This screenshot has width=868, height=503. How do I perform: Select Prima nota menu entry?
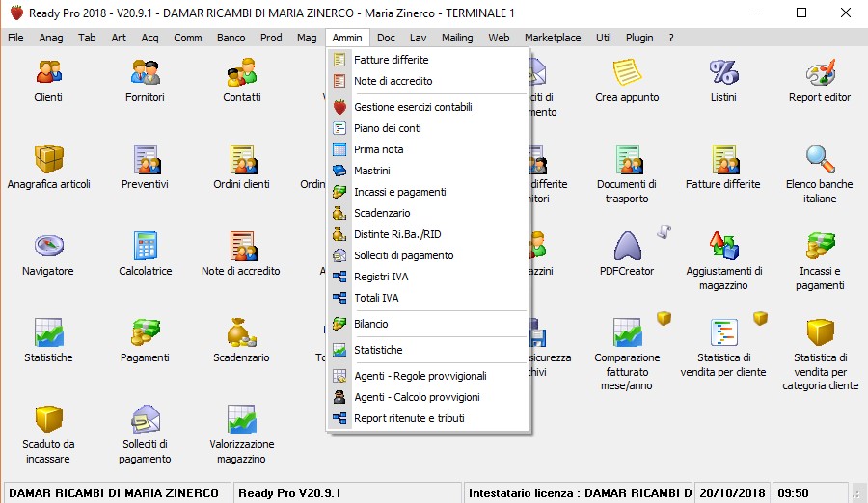428,149
